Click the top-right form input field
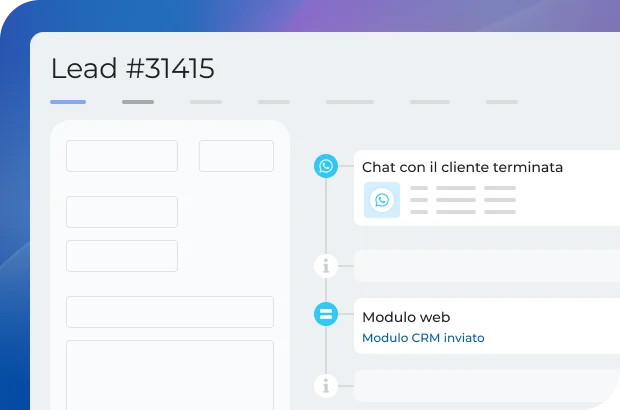620x410 pixels. 236,156
